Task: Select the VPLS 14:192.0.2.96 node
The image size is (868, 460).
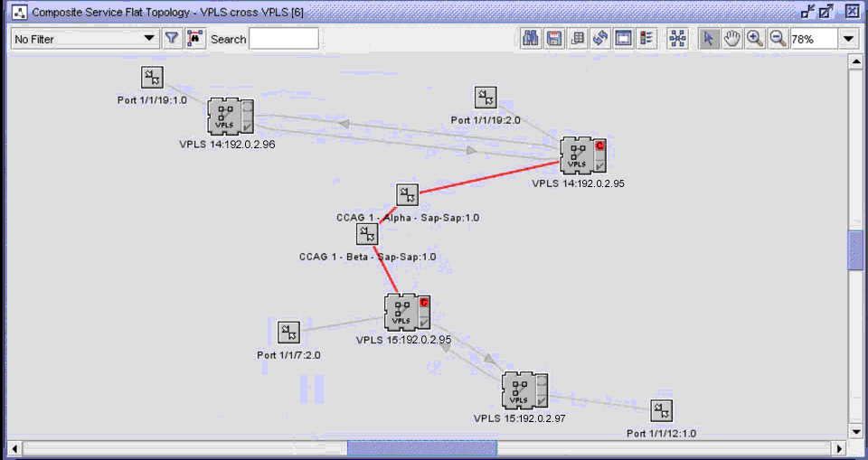Action: coord(231,117)
